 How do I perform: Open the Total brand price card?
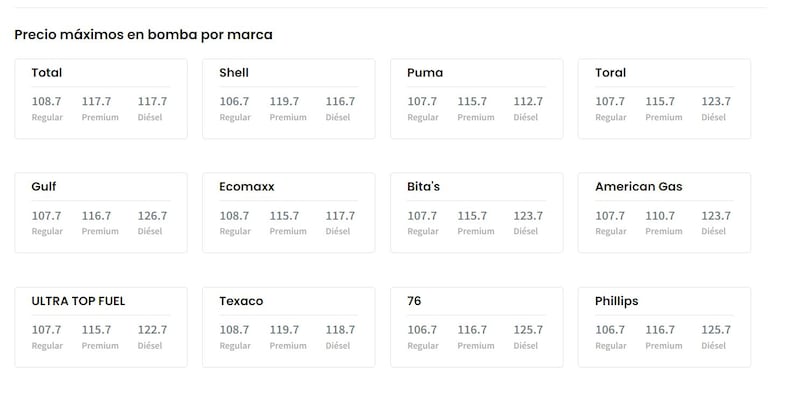[101, 98]
